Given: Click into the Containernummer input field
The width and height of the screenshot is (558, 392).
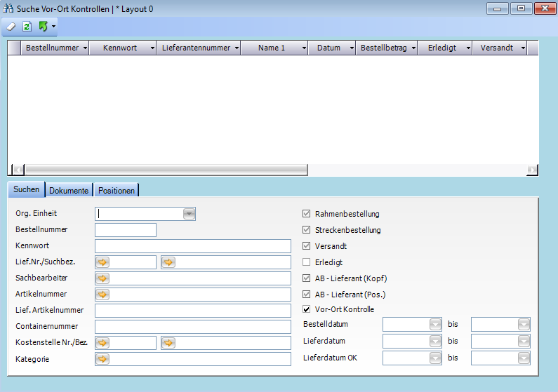Looking at the screenshot, I should pos(192,327).
